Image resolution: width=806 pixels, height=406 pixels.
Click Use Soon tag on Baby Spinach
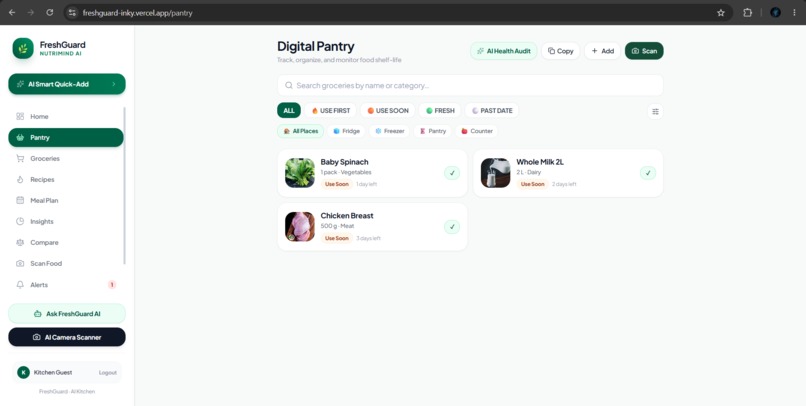[x=337, y=184]
